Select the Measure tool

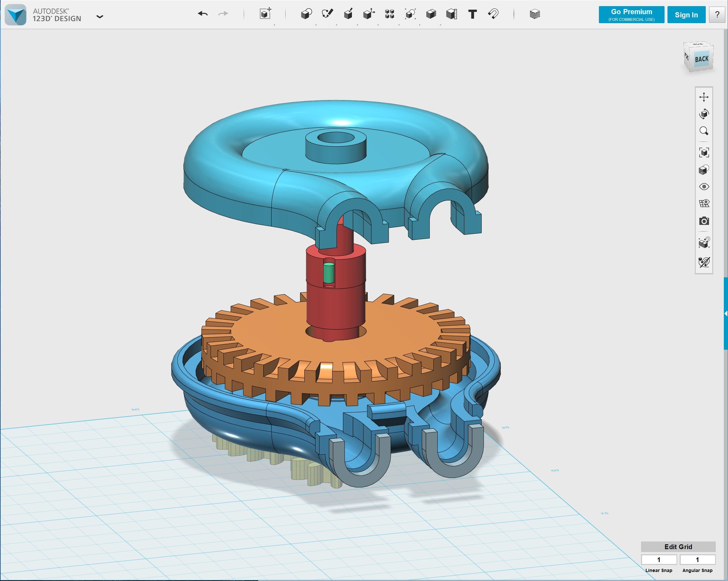[x=451, y=14]
